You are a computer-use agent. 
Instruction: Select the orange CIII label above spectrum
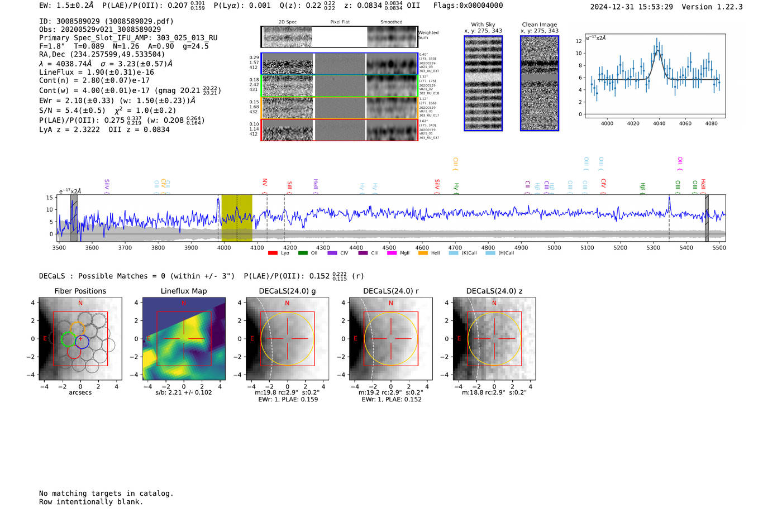pos(455,164)
